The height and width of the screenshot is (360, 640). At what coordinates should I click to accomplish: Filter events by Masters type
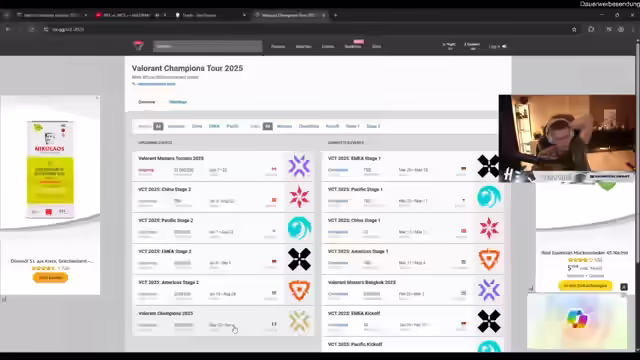coord(284,126)
